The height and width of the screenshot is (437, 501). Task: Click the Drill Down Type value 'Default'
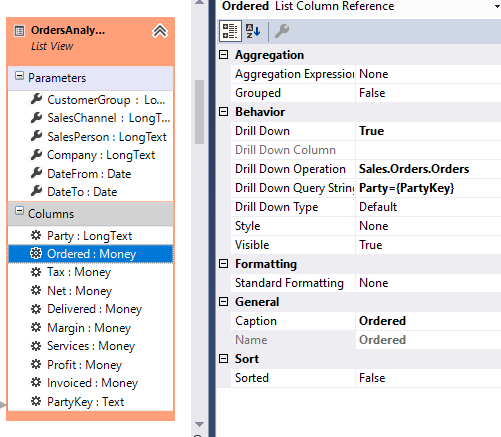pos(428,207)
